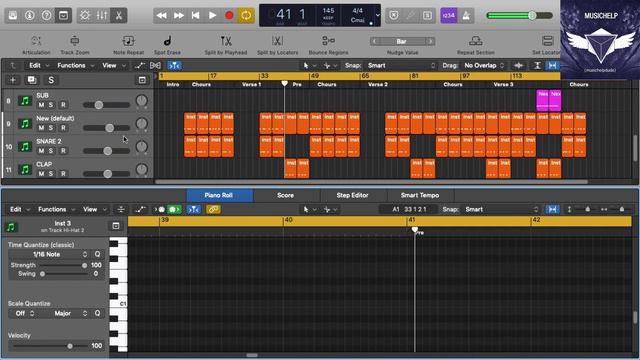Screen dimensions: 640x360
Task: Toggle the purple 1234 Count-in button
Action: click(x=449, y=16)
